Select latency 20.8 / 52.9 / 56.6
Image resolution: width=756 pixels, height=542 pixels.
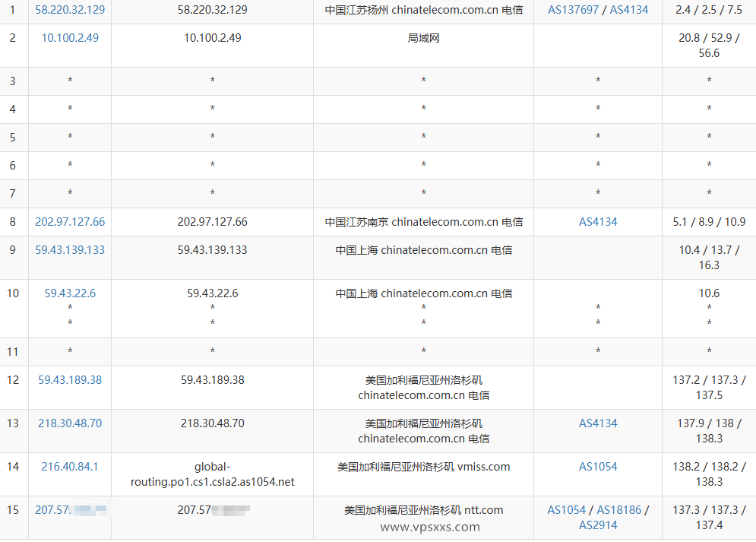709,46
